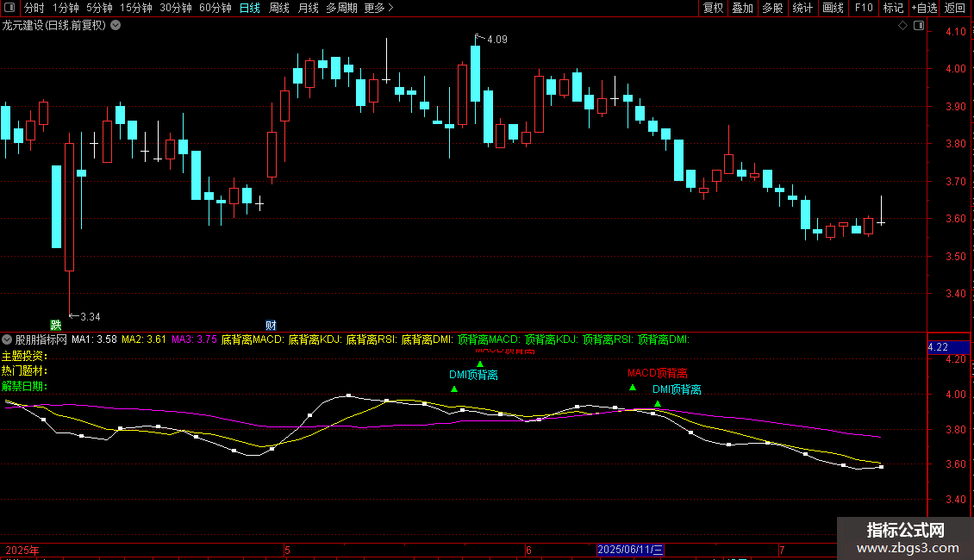Toggle the left sidebar panel icon
This screenshot has width=974, height=560.
pos(9,8)
